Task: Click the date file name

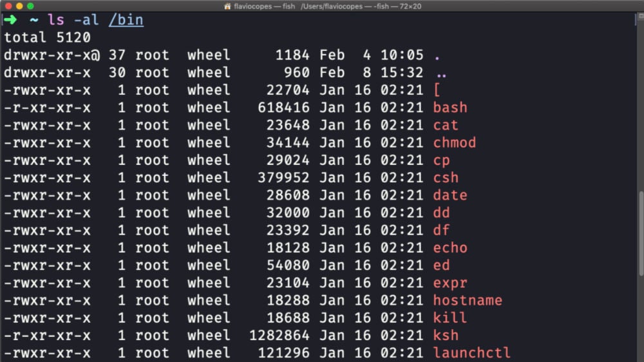Action: tap(450, 195)
